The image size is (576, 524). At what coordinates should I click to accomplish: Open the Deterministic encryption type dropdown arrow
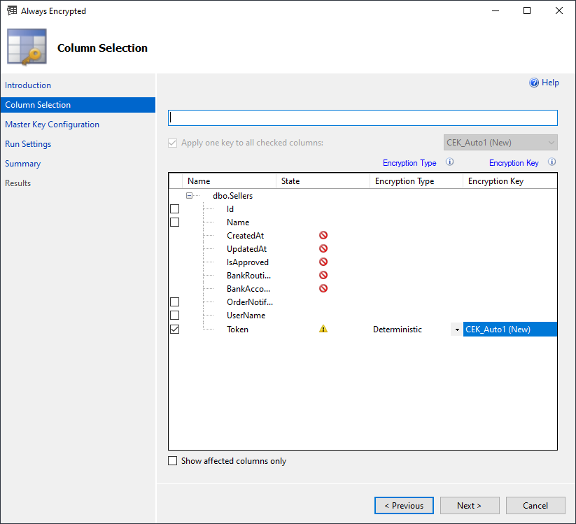tap(457, 330)
